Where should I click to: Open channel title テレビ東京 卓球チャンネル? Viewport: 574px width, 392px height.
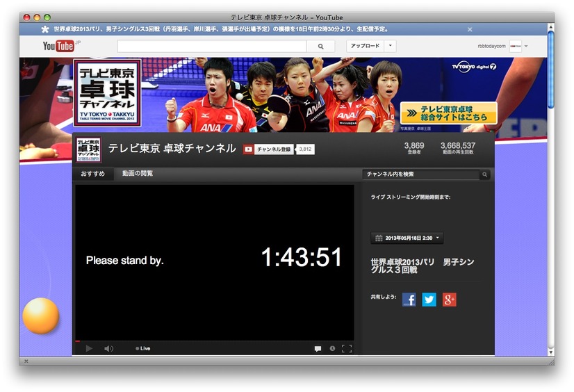[172, 148]
